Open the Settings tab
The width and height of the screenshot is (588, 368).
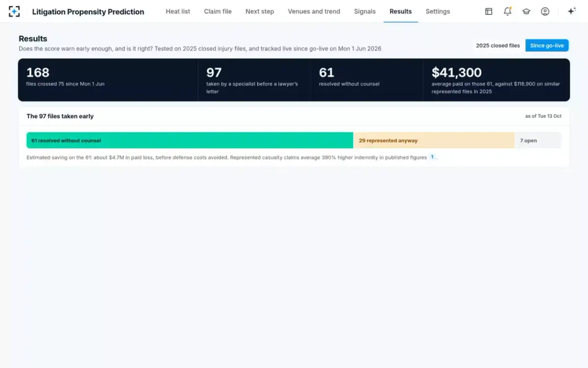tap(438, 11)
